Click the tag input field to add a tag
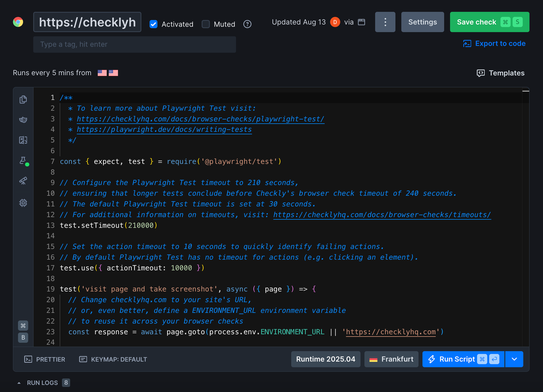Screen dimensions: 543x392 134,44
